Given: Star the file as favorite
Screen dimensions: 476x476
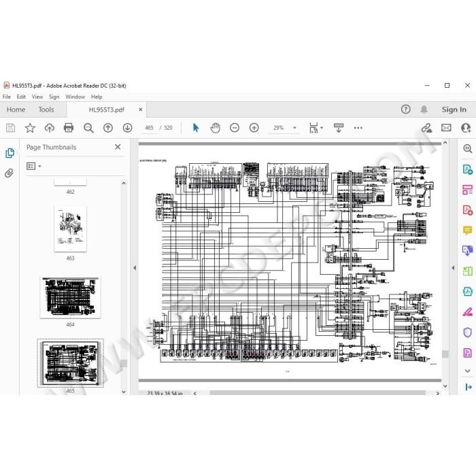Looking at the screenshot, I should (x=30, y=128).
